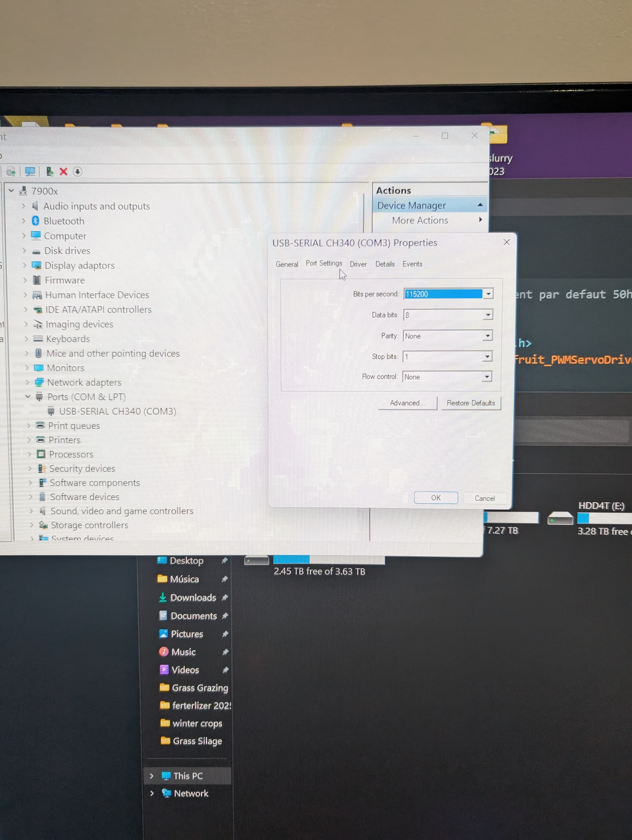Click the Display adaptors icon
632x840 pixels.
click(x=37, y=265)
